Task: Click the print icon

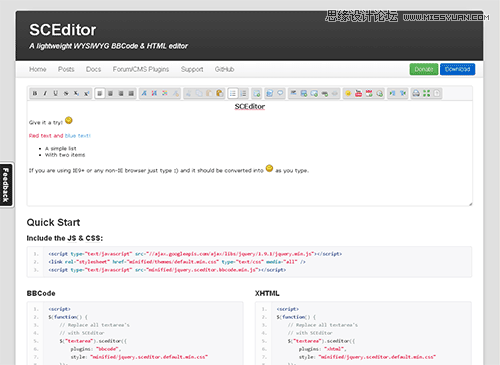Action: (416, 93)
